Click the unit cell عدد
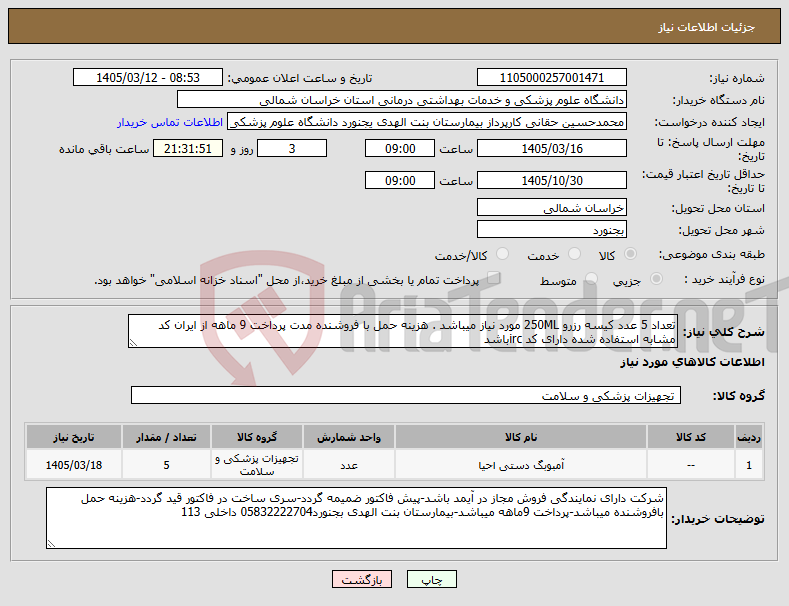789x606 pixels. (x=349, y=465)
